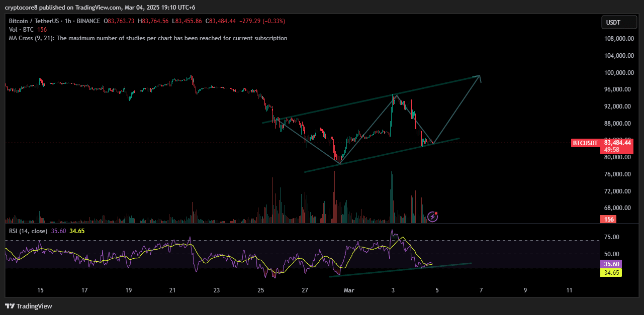Click the purple 35.60 RSI value label
The height and width of the screenshot is (315, 644).
pyautogui.click(x=611, y=264)
